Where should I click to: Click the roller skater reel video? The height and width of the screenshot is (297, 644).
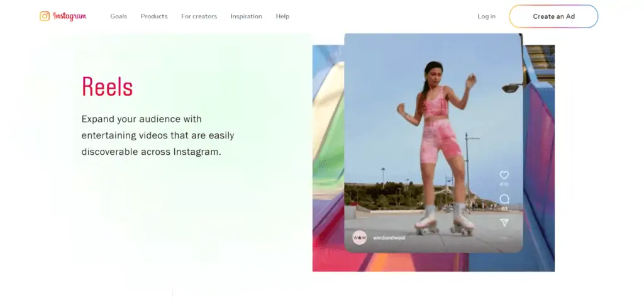click(x=434, y=138)
